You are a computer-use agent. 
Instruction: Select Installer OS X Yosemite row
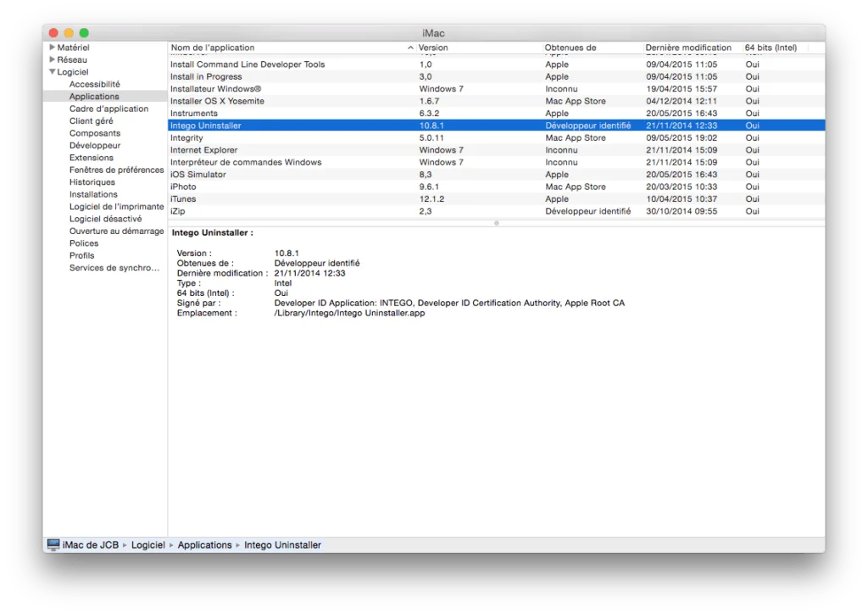coord(496,101)
